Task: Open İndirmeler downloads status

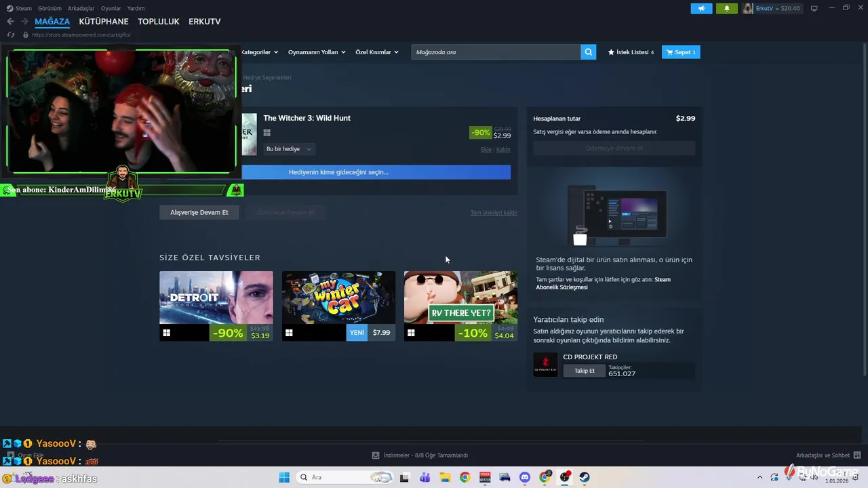Action: (425, 455)
